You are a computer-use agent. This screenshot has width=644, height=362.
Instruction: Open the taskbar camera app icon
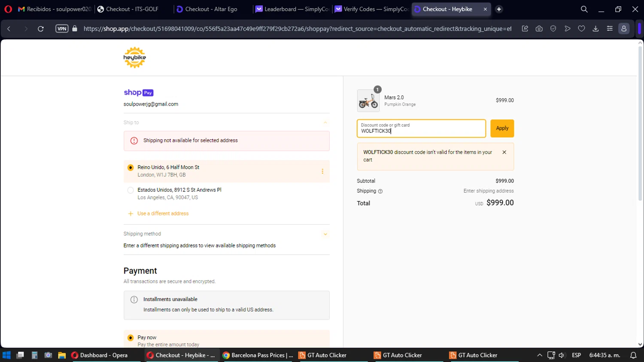(48, 355)
